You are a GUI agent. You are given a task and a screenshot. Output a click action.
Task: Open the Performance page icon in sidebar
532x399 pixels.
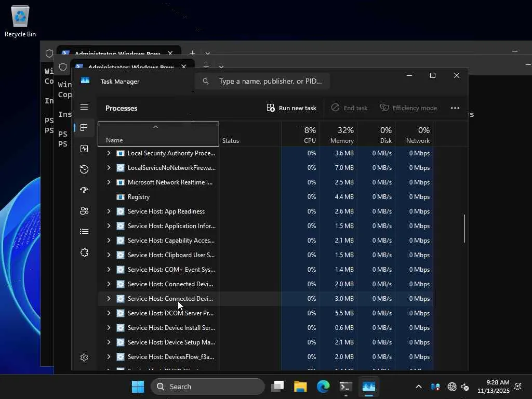click(84, 149)
